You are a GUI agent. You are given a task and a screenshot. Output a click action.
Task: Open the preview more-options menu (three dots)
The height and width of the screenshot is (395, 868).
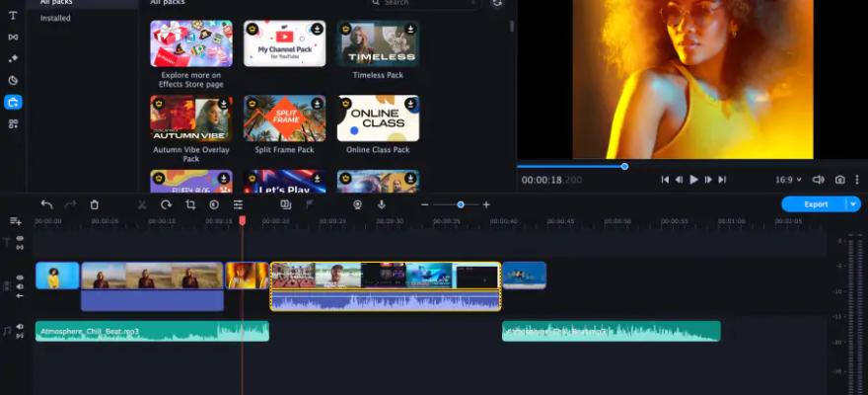(857, 180)
